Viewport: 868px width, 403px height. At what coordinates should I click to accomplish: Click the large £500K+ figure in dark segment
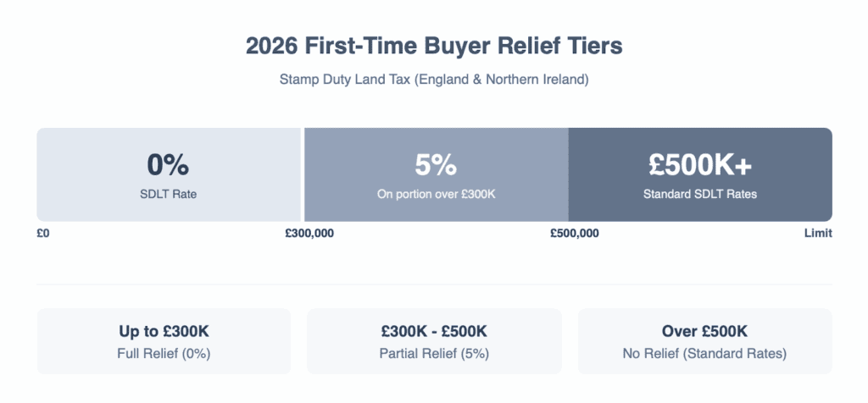pyautogui.click(x=699, y=164)
